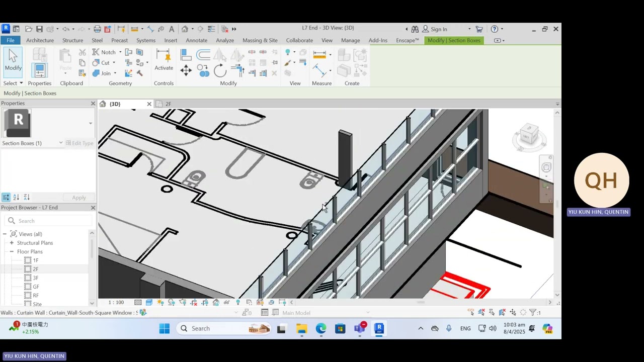Screen dimensions: 644x362
Task: Open the Join geometry dropdown arrow
Action: (x=115, y=73)
